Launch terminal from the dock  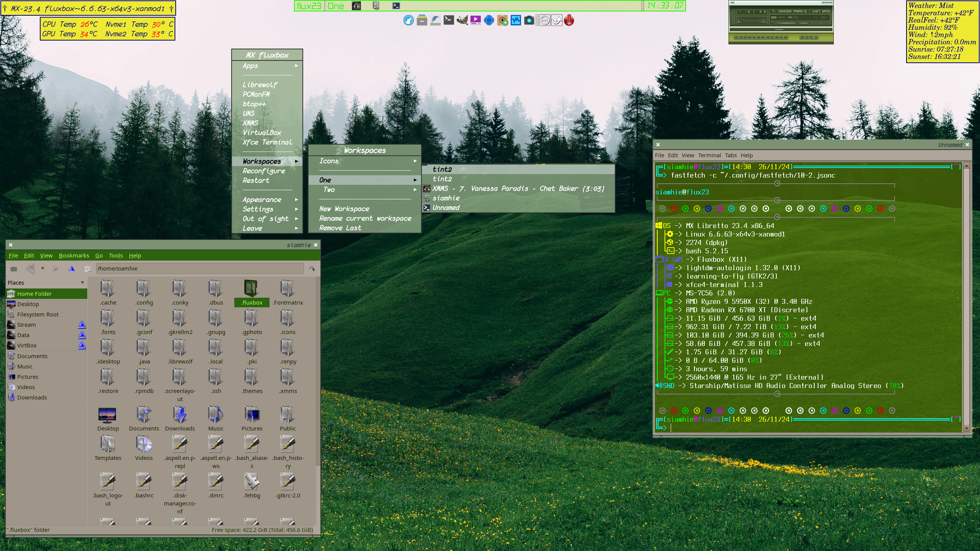click(x=449, y=20)
